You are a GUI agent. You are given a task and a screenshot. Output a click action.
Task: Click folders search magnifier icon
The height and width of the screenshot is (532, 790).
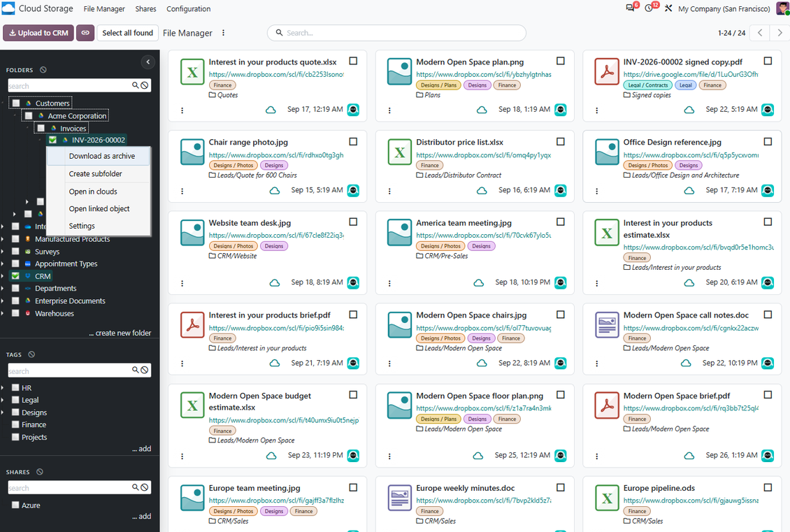pyautogui.click(x=135, y=86)
